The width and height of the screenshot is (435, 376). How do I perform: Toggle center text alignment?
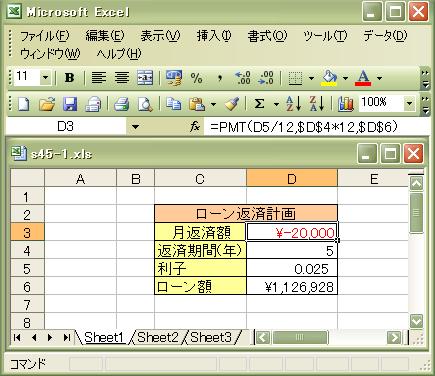point(122,78)
